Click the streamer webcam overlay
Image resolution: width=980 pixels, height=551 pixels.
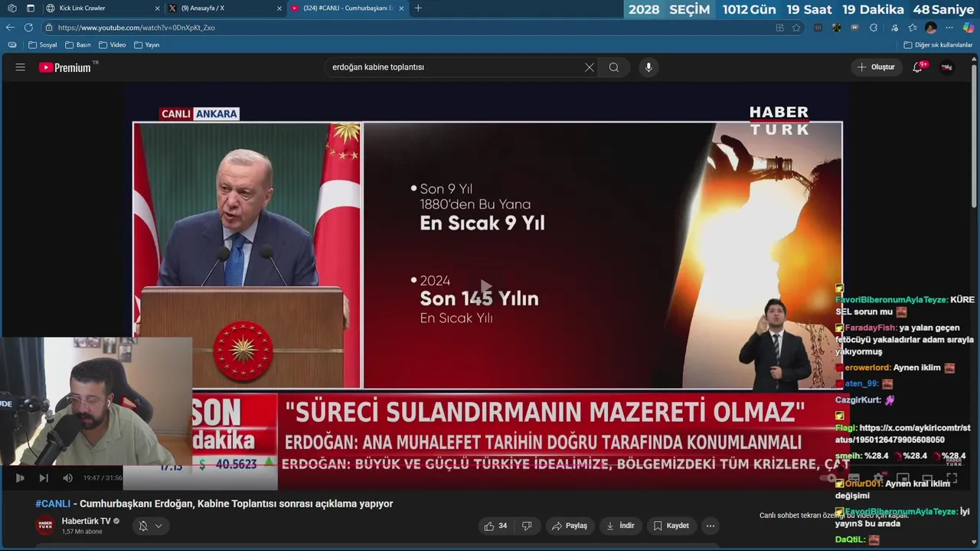point(96,402)
